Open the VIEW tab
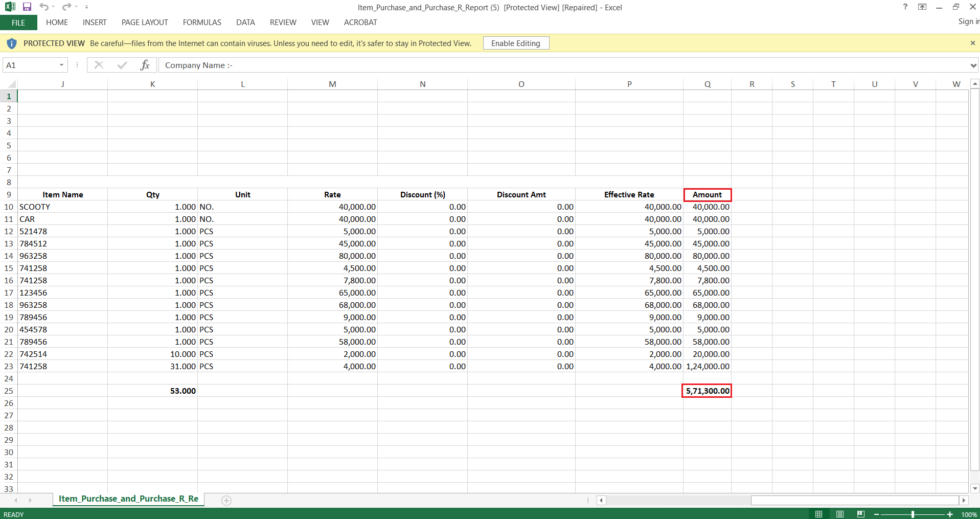Viewport: 980px width, 519px height. [x=320, y=22]
